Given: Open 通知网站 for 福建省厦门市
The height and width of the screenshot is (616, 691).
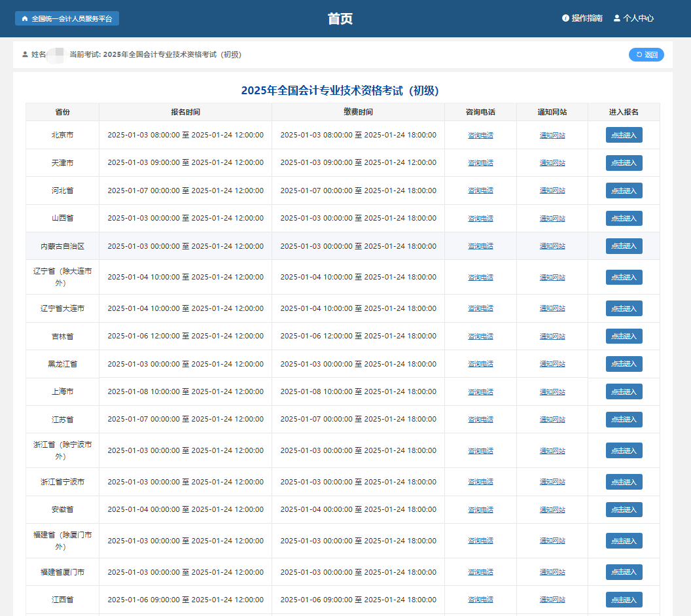Looking at the screenshot, I should coord(552,572).
